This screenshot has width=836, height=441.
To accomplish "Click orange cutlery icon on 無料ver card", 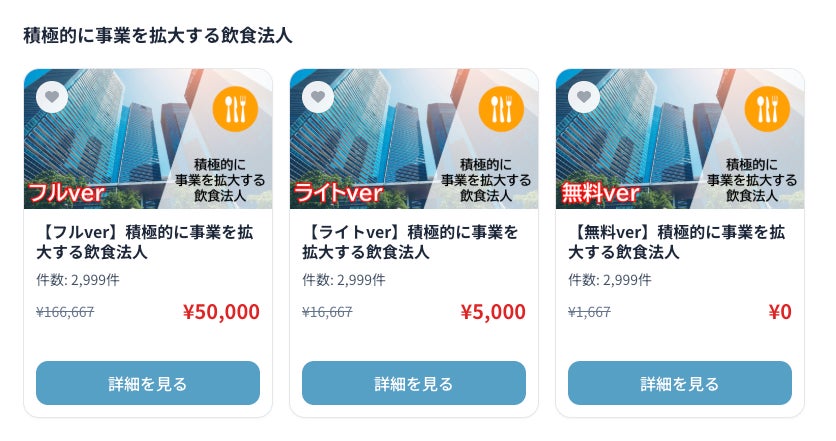I will tap(768, 109).
